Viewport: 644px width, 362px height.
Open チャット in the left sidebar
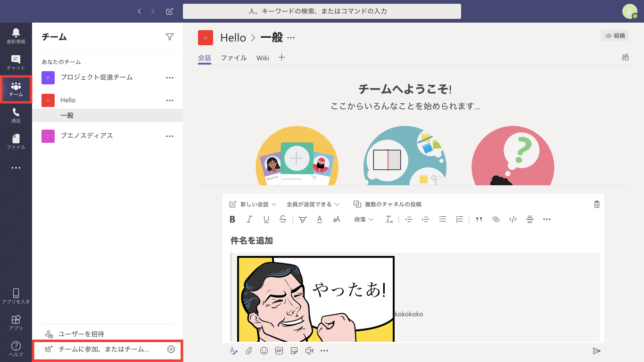pyautogui.click(x=16, y=62)
